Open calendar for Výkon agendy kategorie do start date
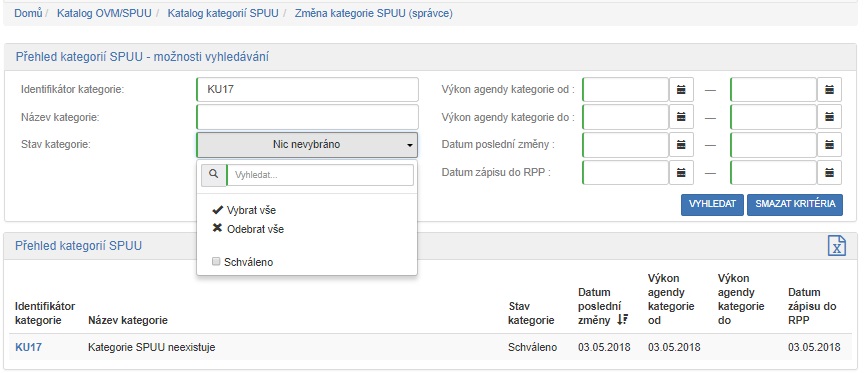This screenshot has height=373, width=865. point(681,117)
